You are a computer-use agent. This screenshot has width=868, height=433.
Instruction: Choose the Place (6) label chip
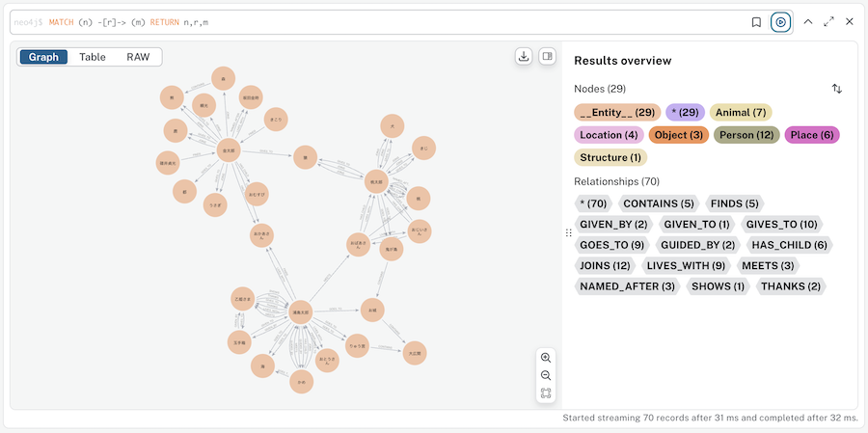[812, 135]
